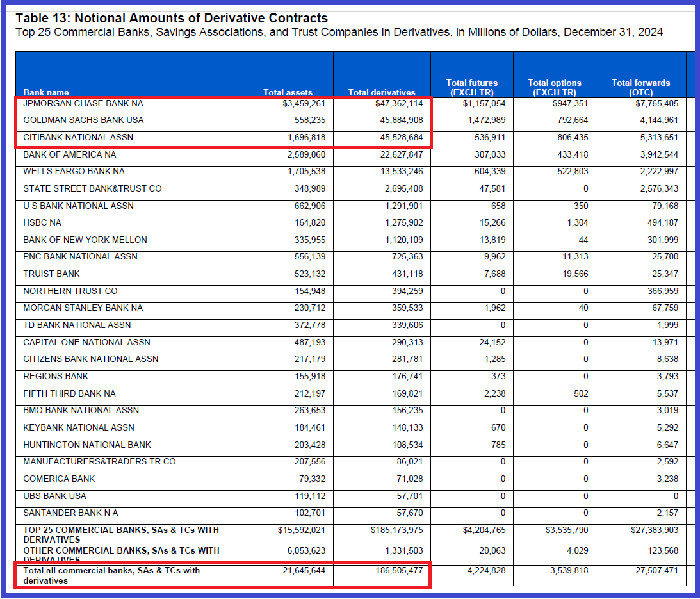The image size is (700, 599).
Task: Click U S Bank total derivatives 1,291,901
Action: 404,206
